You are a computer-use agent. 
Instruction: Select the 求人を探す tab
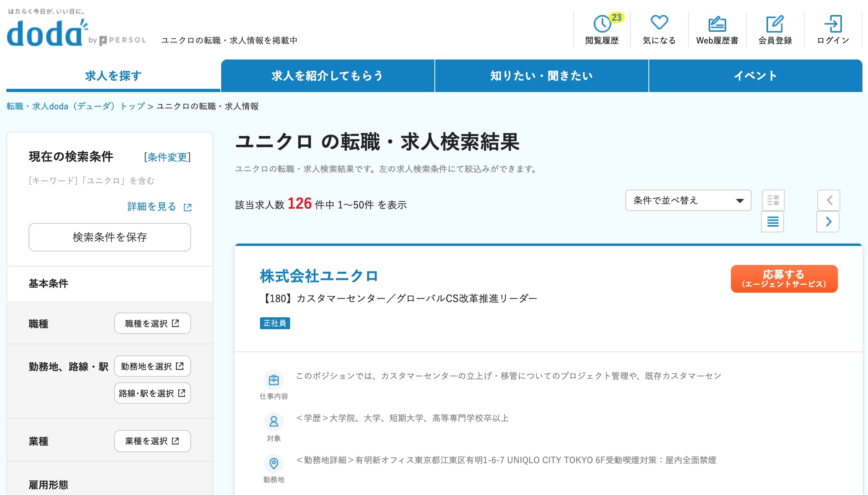point(113,76)
